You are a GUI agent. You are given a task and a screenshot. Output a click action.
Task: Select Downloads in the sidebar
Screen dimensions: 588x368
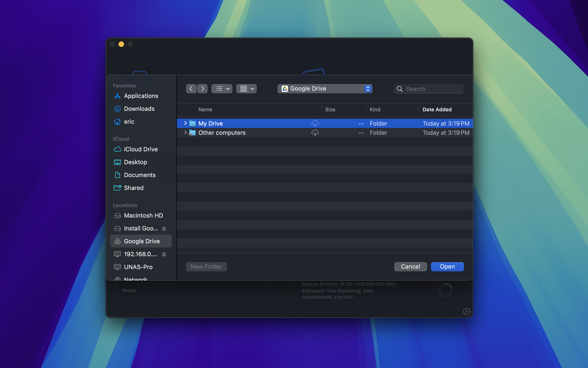(141, 109)
